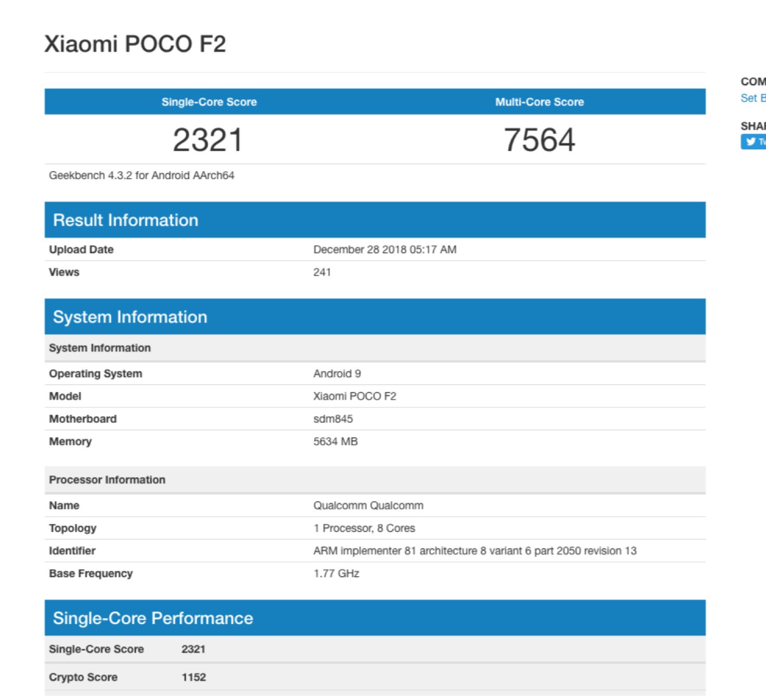Click the blue System Information section header

tap(130, 317)
